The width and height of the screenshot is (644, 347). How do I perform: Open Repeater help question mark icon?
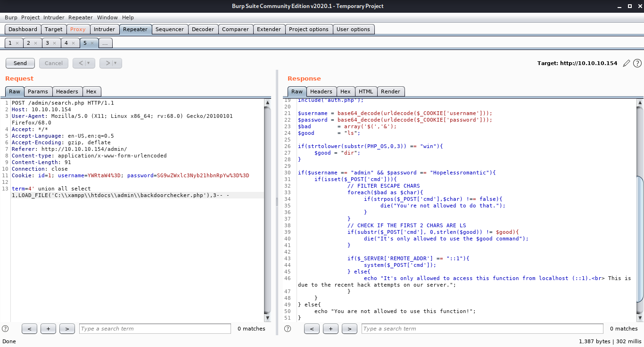(x=637, y=63)
